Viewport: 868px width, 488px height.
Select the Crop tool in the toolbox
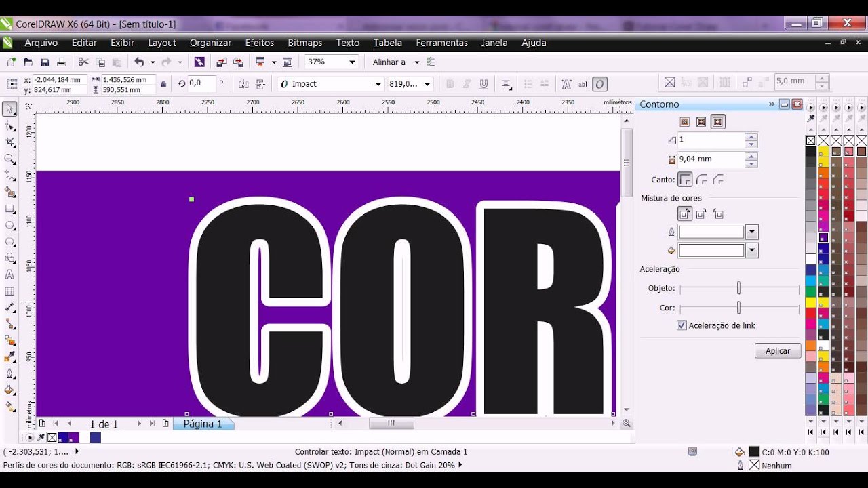coord(10,142)
